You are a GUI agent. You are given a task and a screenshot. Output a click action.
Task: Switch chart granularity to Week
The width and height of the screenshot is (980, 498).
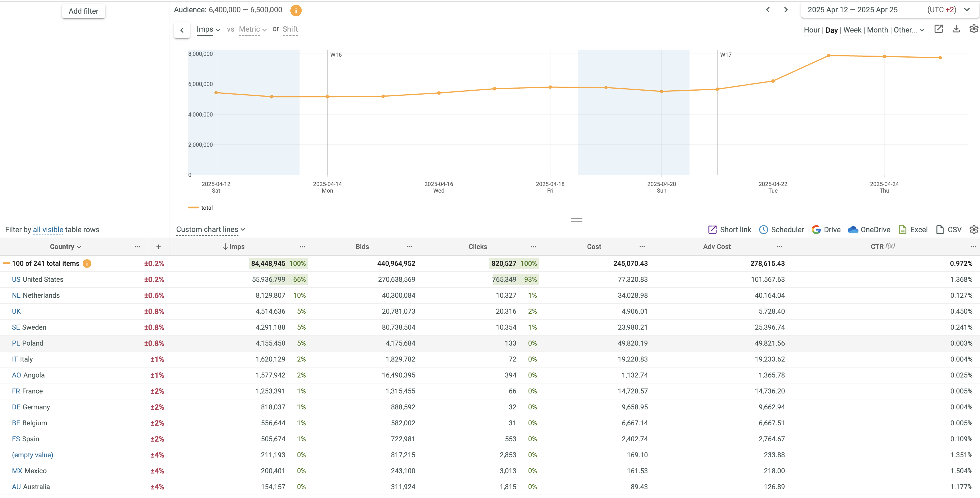coord(852,30)
